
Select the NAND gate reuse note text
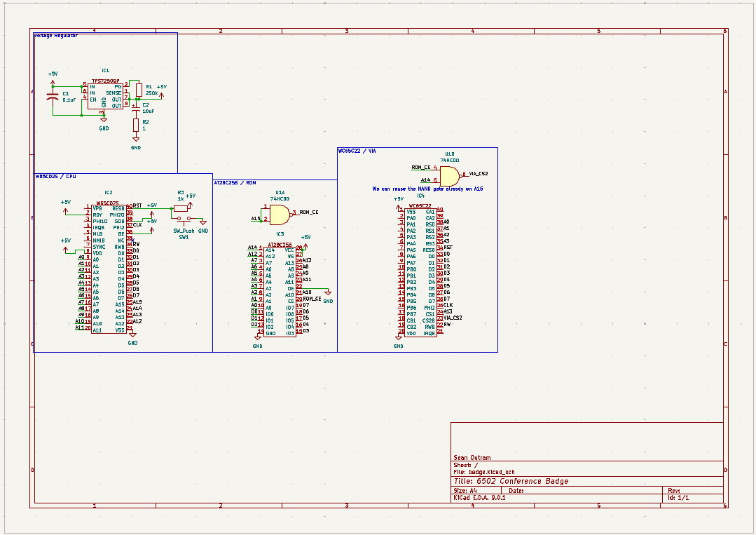coord(427,189)
